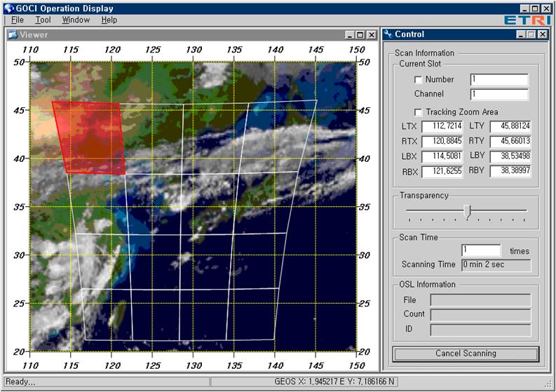Click the Transparency slider thumb
The width and height of the screenshot is (556, 392).
pyautogui.click(x=468, y=210)
